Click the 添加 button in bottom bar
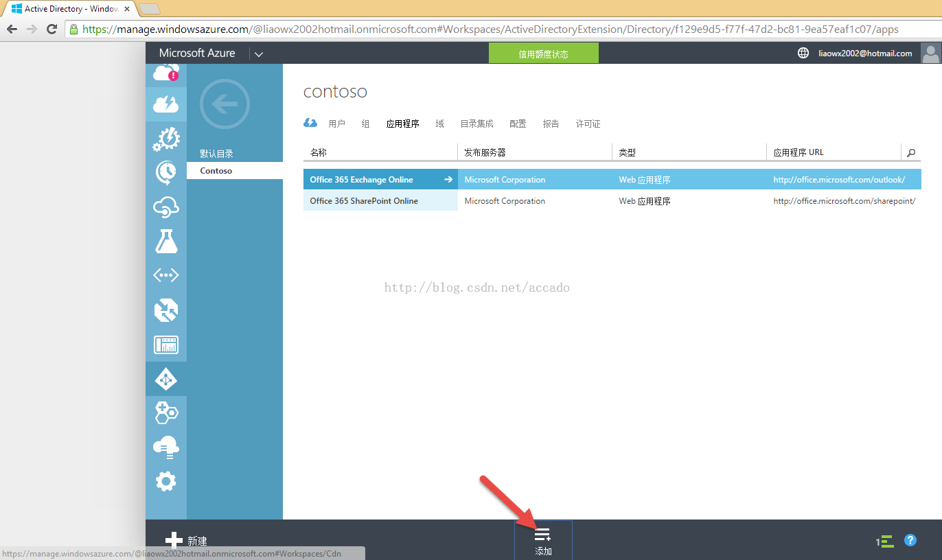Image resolution: width=942 pixels, height=560 pixels. coord(543,541)
